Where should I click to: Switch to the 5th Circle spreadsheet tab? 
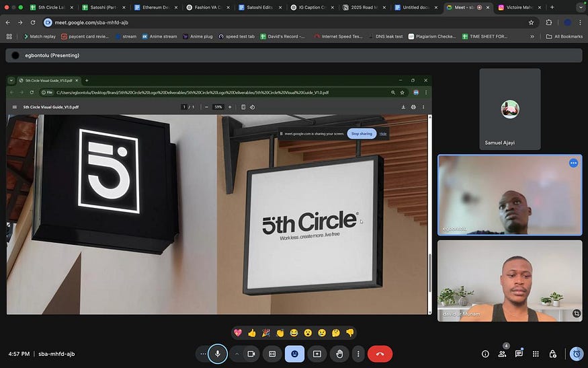tap(52, 7)
